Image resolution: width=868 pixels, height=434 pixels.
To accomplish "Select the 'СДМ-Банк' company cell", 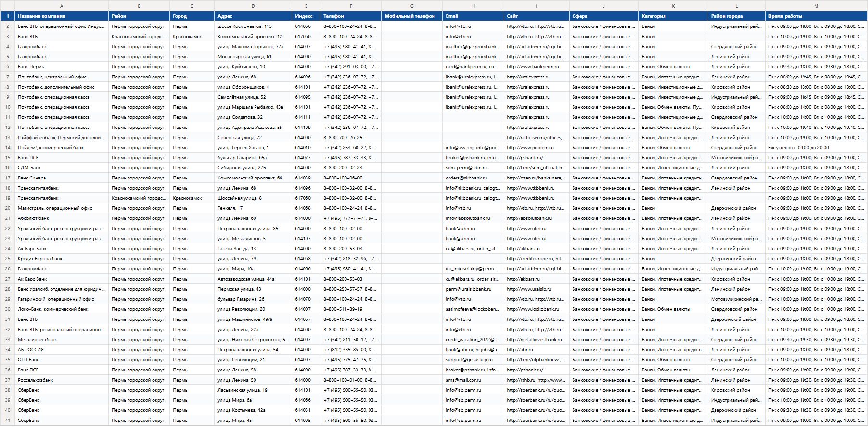I will 62,168.
